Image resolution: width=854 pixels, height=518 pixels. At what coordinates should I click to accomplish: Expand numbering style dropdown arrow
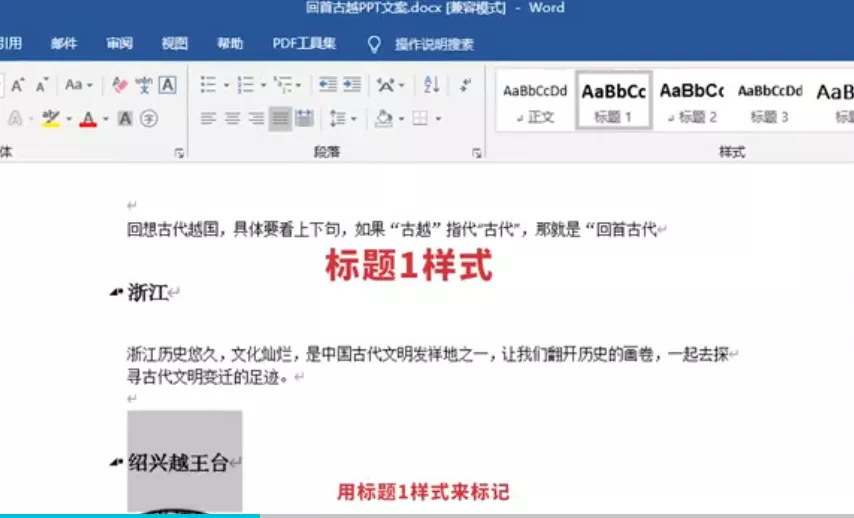click(264, 86)
